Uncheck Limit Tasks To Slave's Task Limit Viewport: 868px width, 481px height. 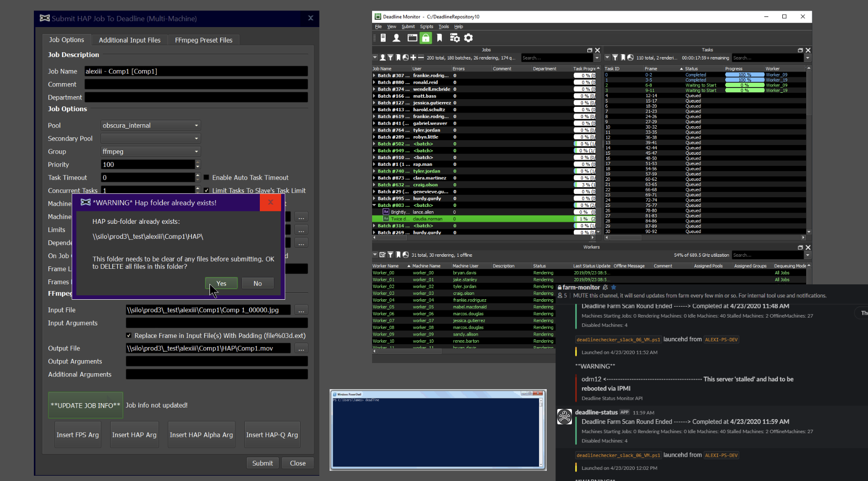point(207,190)
